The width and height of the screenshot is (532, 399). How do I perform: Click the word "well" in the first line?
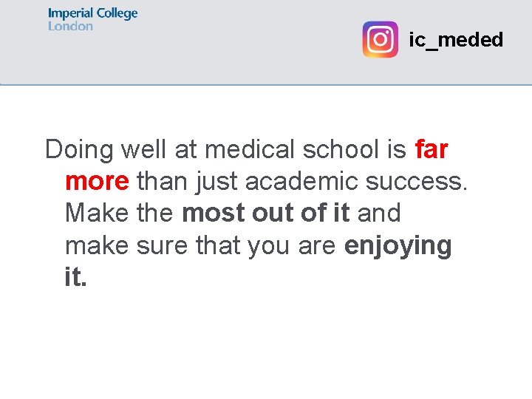(x=141, y=150)
